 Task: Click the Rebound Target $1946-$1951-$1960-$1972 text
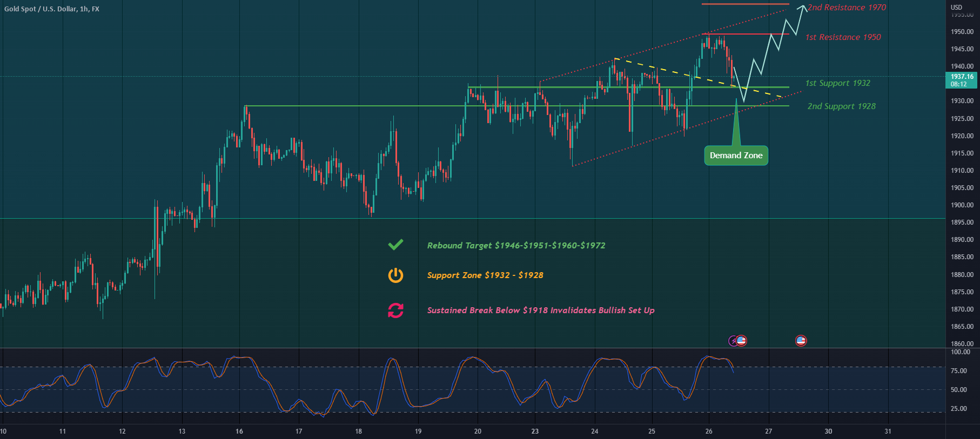click(x=516, y=246)
